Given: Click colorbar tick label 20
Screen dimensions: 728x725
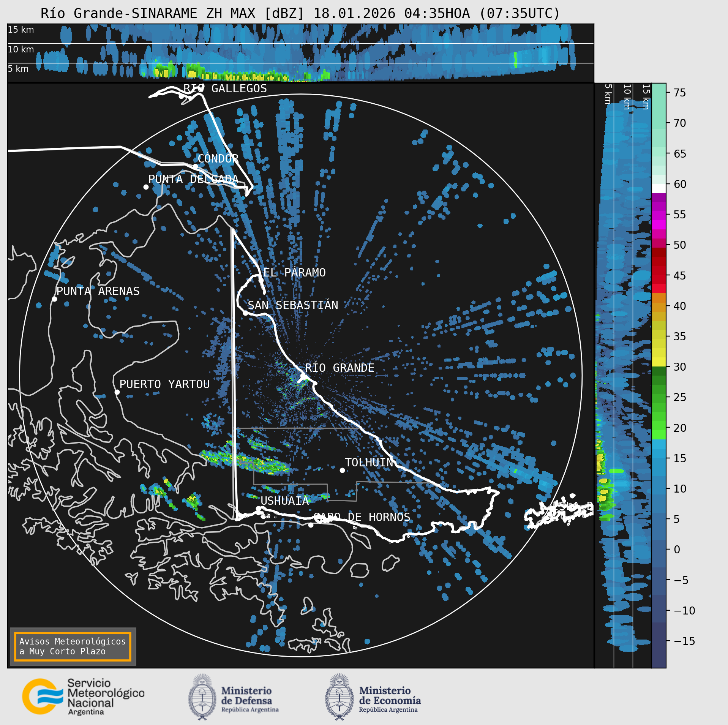Looking at the screenshot, I should pyautogui.click(x=680, y=428).
